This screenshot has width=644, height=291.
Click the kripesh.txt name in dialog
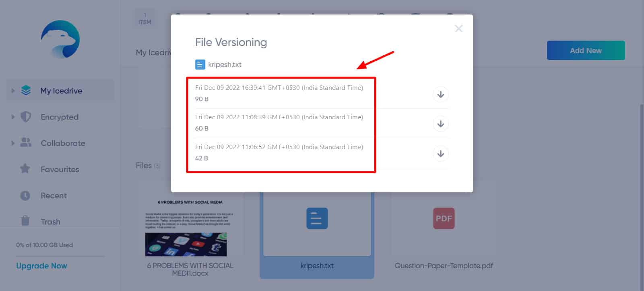[x=225, y=64]
